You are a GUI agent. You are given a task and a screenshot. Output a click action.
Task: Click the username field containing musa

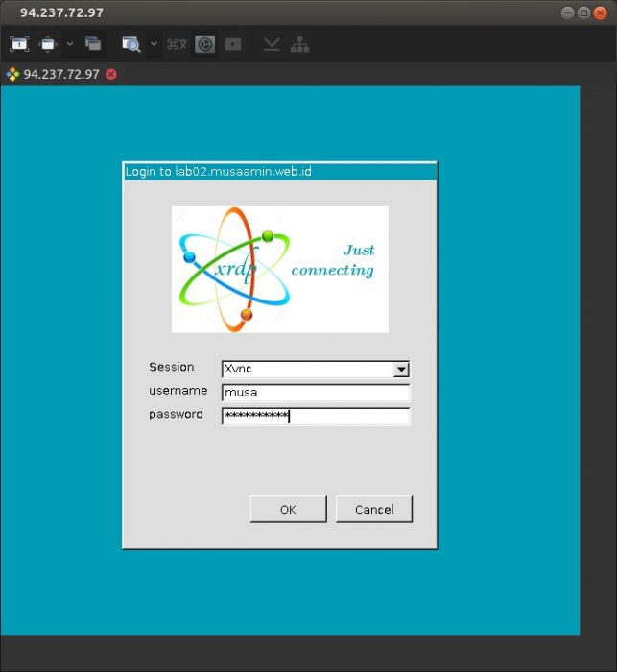316,393
